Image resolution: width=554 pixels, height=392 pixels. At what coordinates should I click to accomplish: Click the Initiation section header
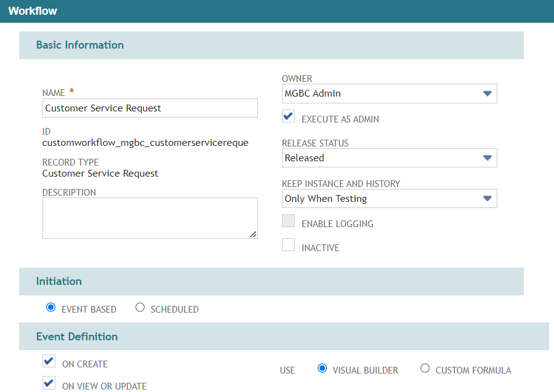point(271,281)
